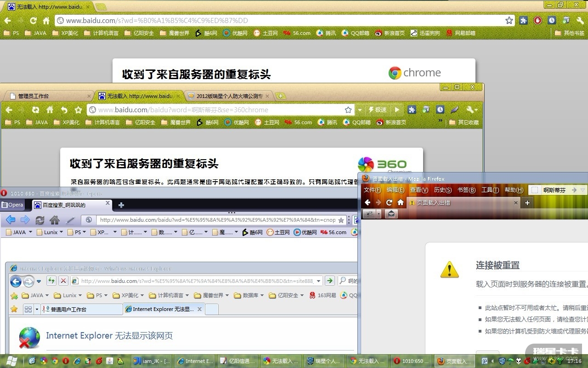
Task: Expand Lunix bookmark folder in Opera
Action: pyautogui.click(x=51, y=232)
